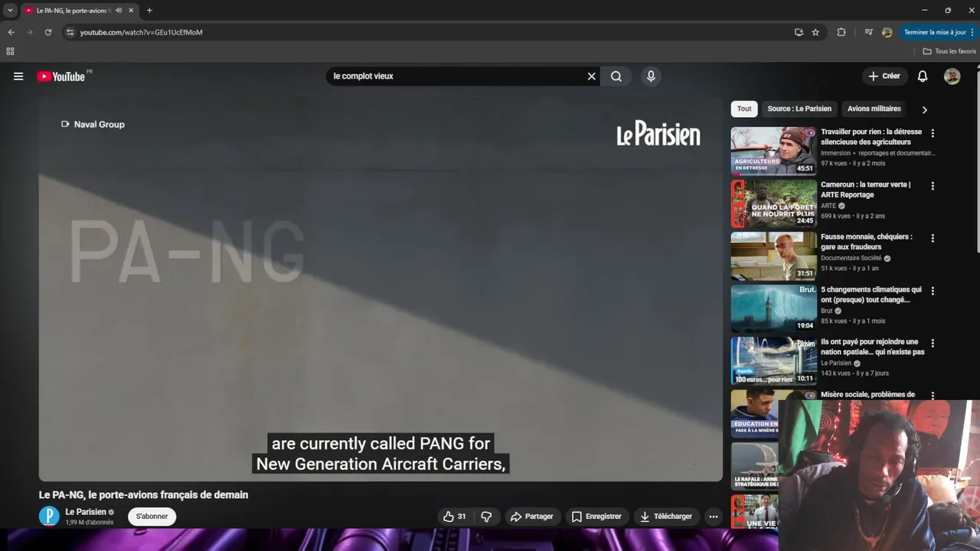Open the tab search dropdown arrow
Viewport: 980px width, 551px height.
click(10, 11)
